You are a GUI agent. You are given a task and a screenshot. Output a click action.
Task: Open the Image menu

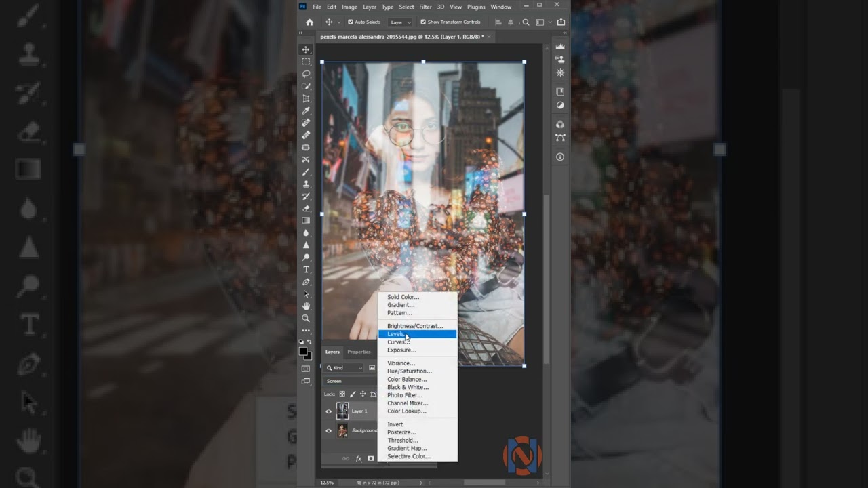coord(349,7)
